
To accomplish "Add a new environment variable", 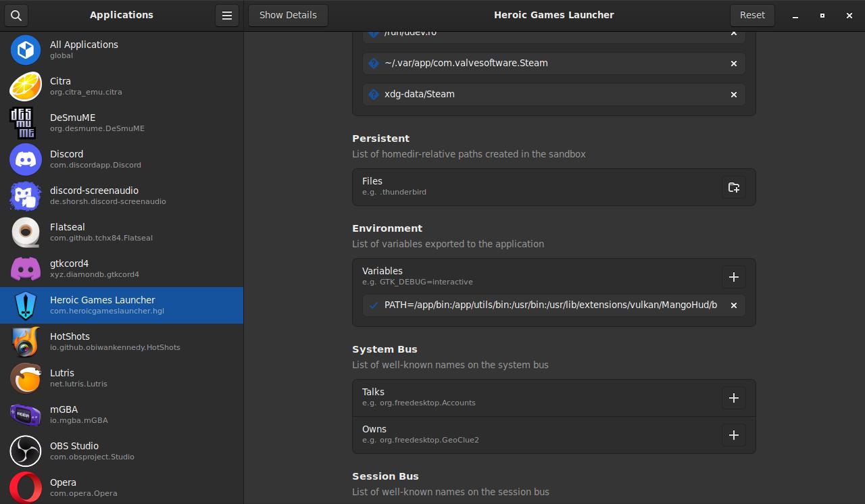I will [734, 277].
